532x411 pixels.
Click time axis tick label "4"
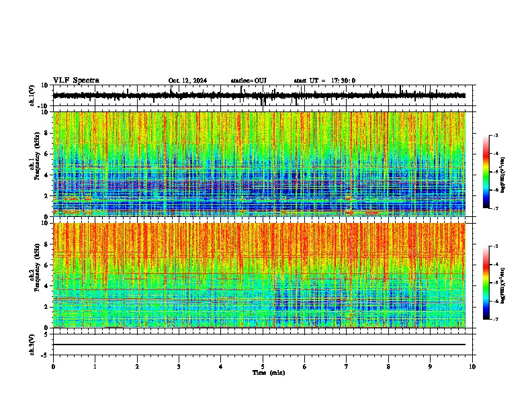221,367
